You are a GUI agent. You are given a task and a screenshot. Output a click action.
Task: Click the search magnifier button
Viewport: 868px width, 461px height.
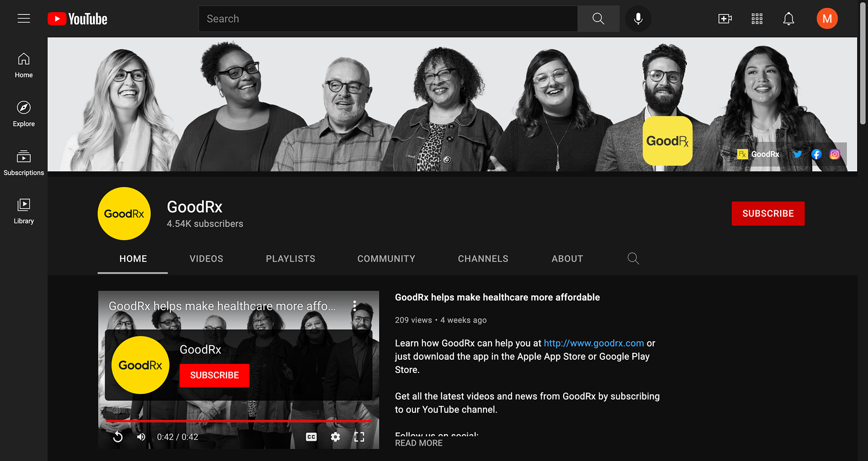(598, 19)
